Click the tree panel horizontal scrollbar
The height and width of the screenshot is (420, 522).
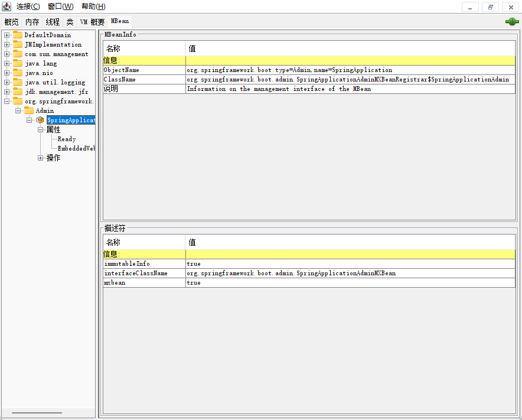(37, 413)
